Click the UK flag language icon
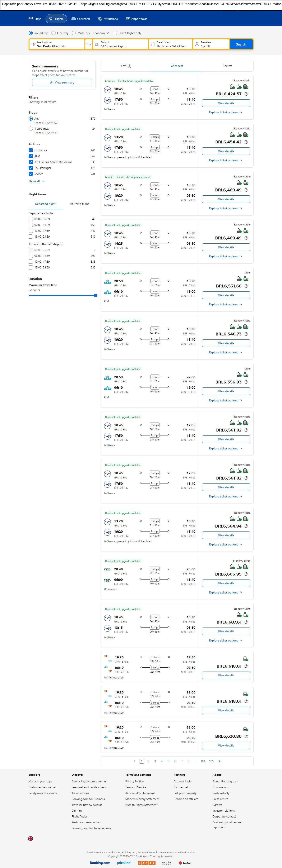 click(30, 838)
